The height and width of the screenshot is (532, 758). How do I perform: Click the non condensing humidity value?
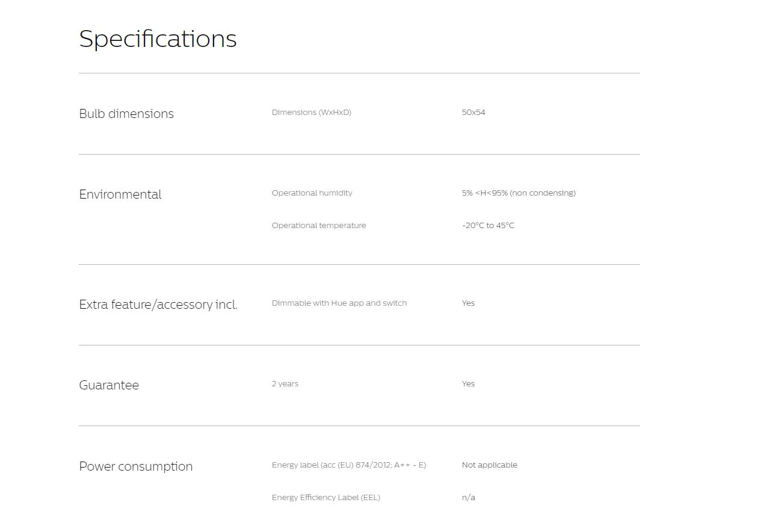tap(519, 193)
